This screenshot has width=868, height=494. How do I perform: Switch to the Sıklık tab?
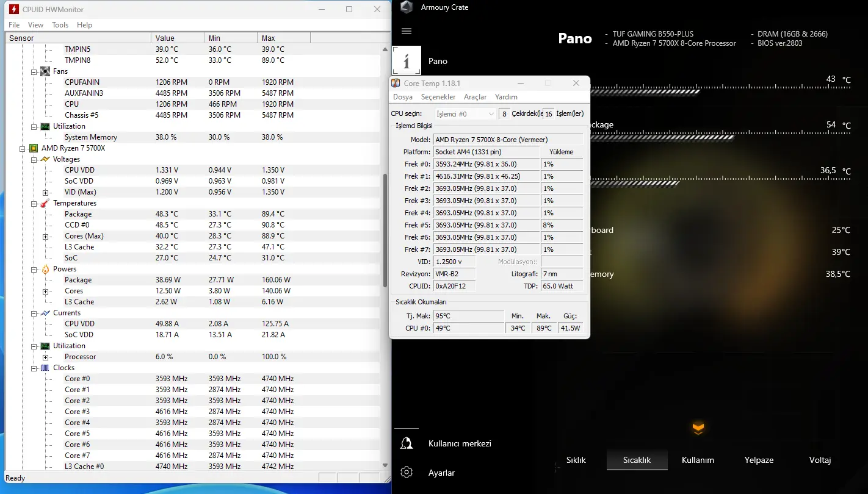(576, 460)
